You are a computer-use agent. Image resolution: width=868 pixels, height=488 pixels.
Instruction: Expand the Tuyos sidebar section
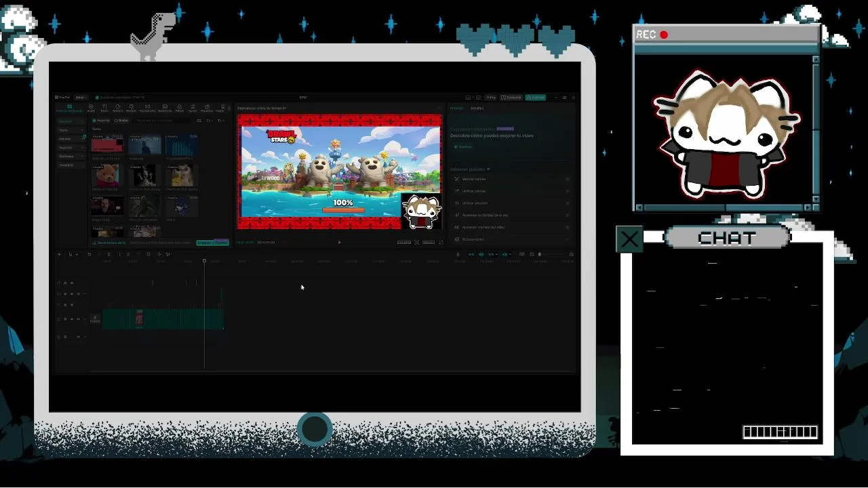[71, 130]
